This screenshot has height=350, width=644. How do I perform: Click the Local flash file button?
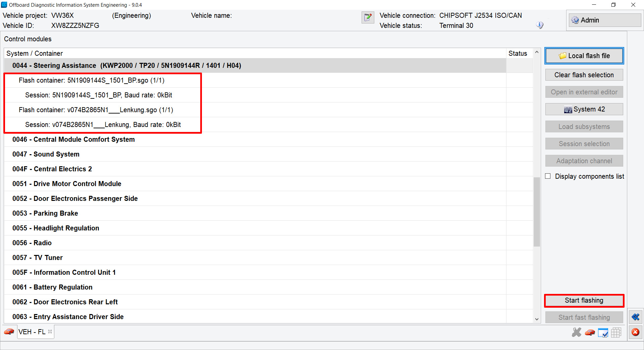tap(584, 56)
